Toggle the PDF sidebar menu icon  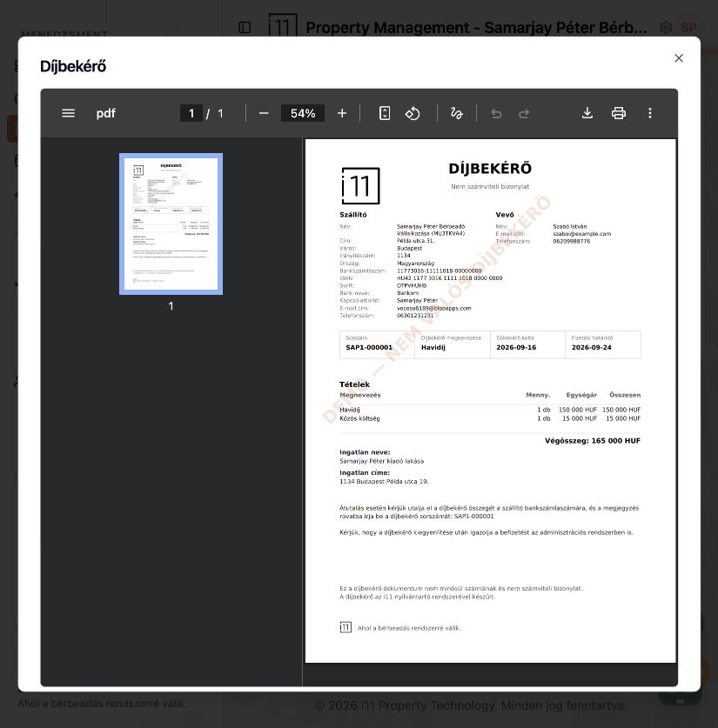pyautogui.click(x=68, y=113)
